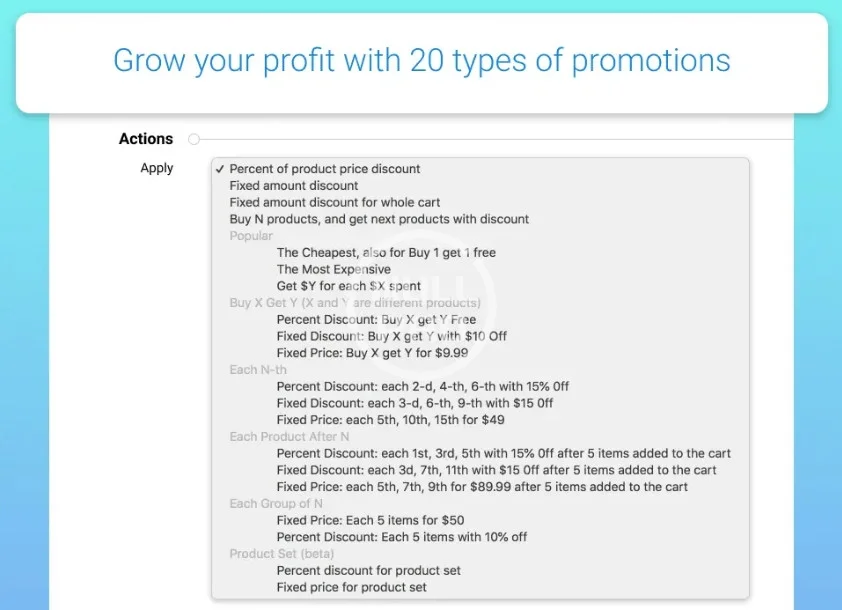Select 'Fixed price for product set'
The height and width of the screenshot is (610, 842).
(351, 587)
